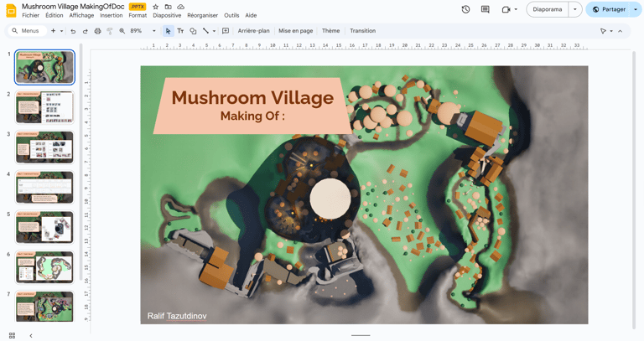Click the move-to-folder icon
This screenshot has height=341, width=644.
click(x=168, y=7)
